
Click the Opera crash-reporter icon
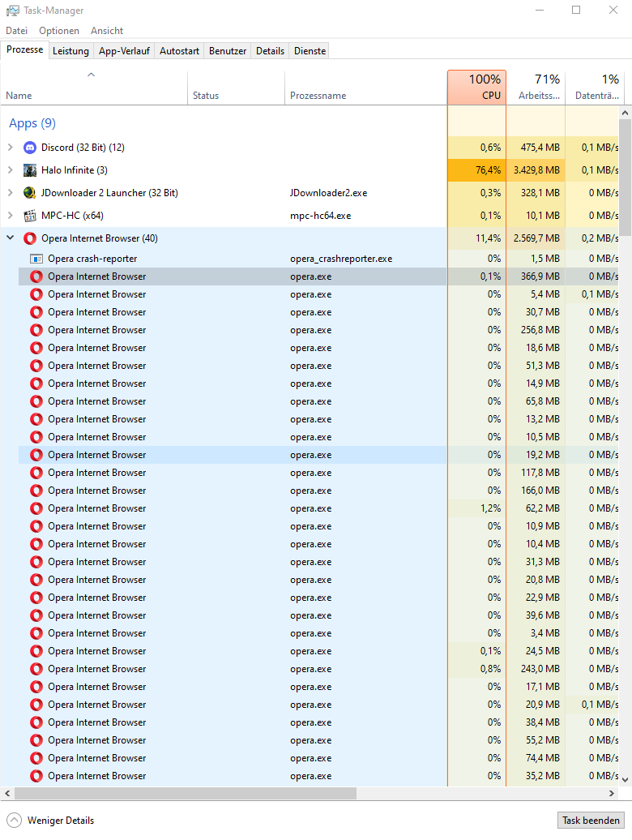[x=36, y=259]
